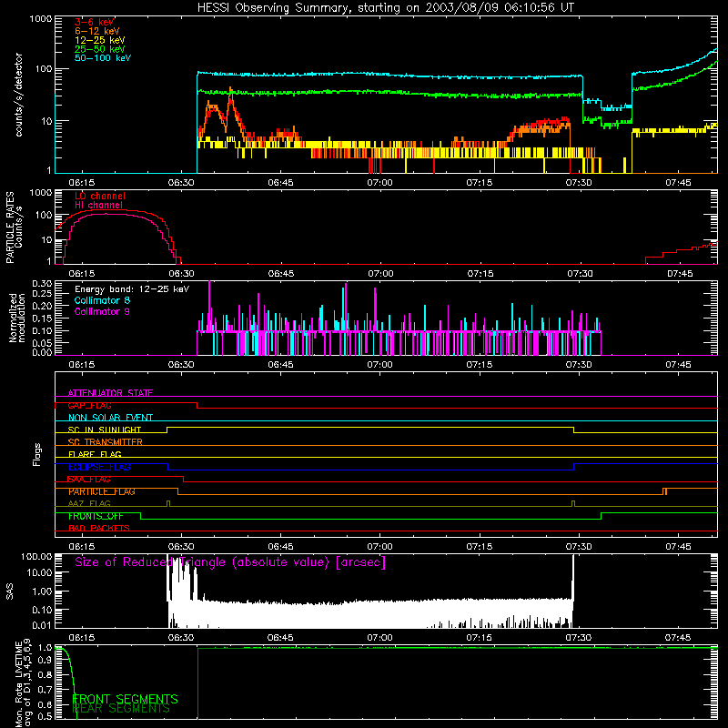Click the 'PARTICLE RATES' axis label
Image resolution: width=728 pixels, height=728 pixels.
point(10,227)
